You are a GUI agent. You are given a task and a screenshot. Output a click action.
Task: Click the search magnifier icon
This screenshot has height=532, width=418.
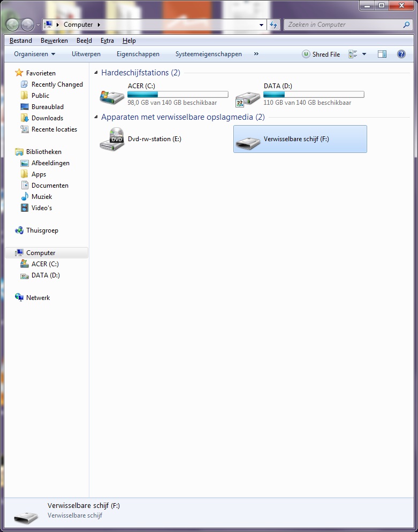[x=406, y=25]
